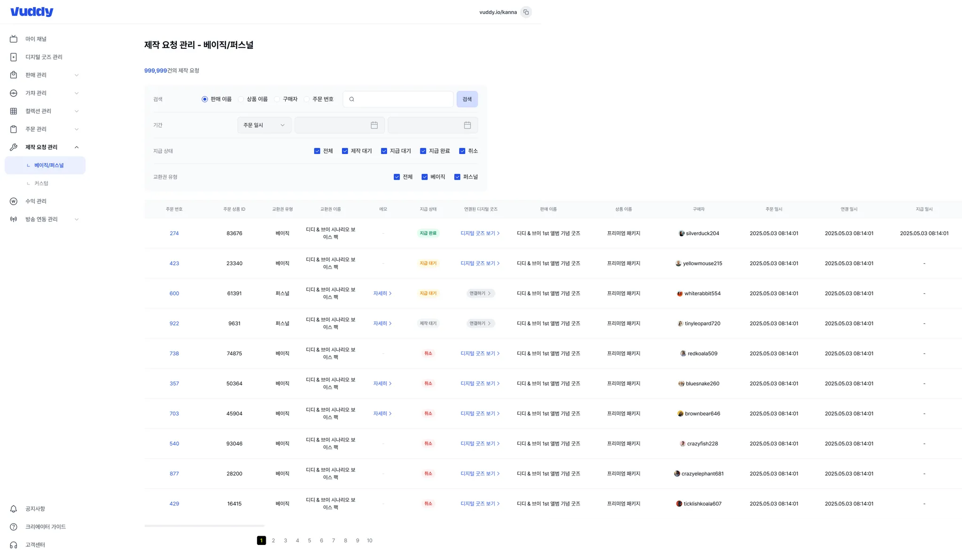Viewport: 962px width, 560px height.
Task: Click the 수익 관리 won icon
Action: [x=14, y=201]
